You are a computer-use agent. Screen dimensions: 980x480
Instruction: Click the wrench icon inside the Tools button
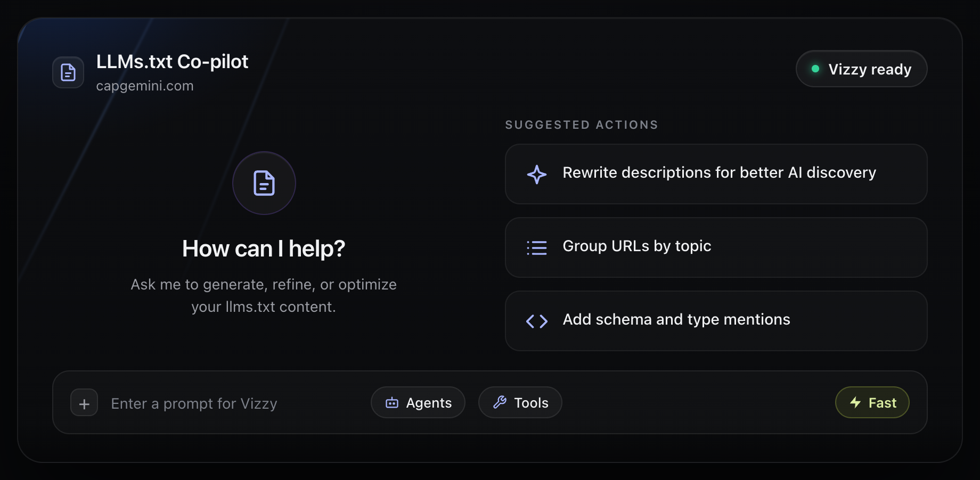tap(500, 402)
